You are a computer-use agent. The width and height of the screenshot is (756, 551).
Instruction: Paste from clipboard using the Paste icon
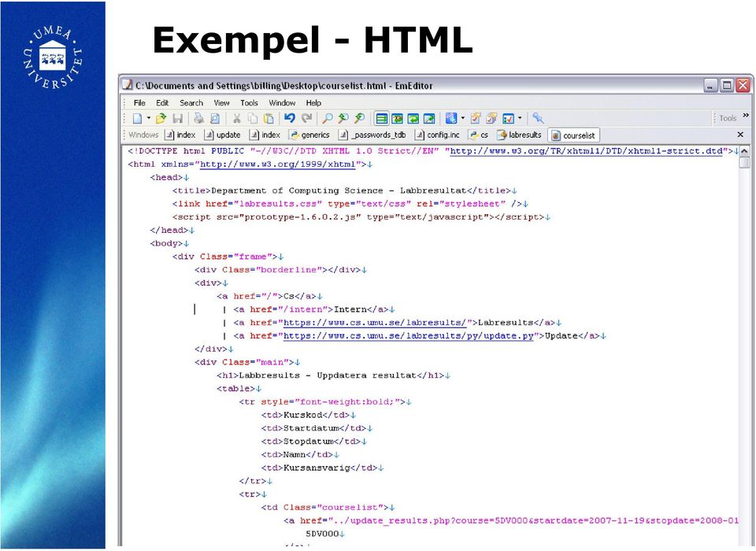click(269, 119)
